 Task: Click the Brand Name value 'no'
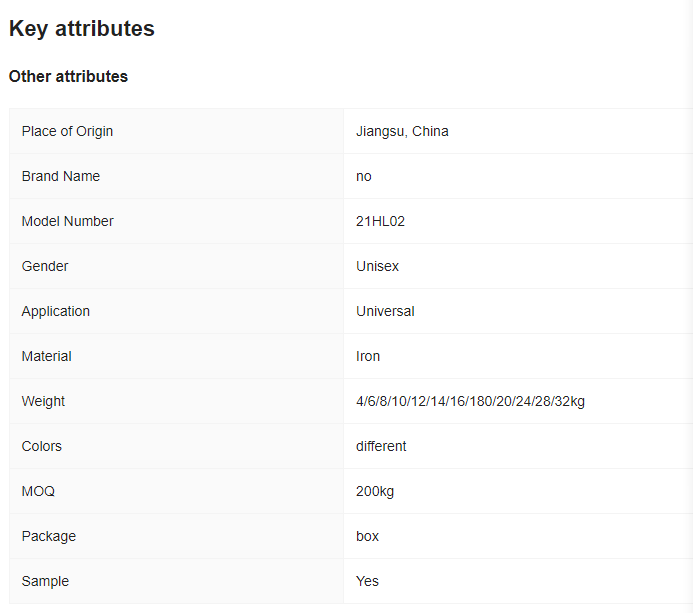click(364, 176)
